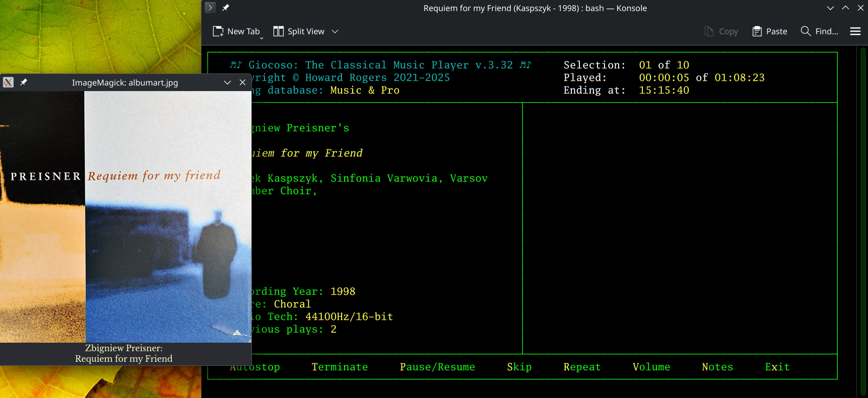868x398 pixels.
Task: Click the ImageMagick X window icon
Action: 8,83
